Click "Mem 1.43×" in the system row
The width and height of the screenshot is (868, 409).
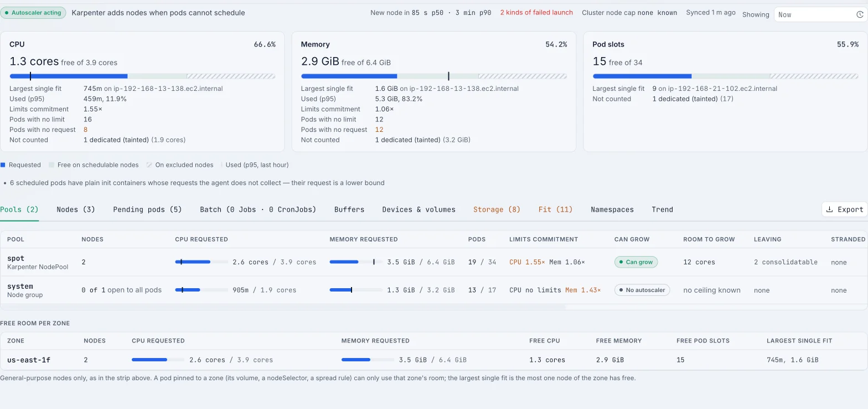(x=583, y=290)
